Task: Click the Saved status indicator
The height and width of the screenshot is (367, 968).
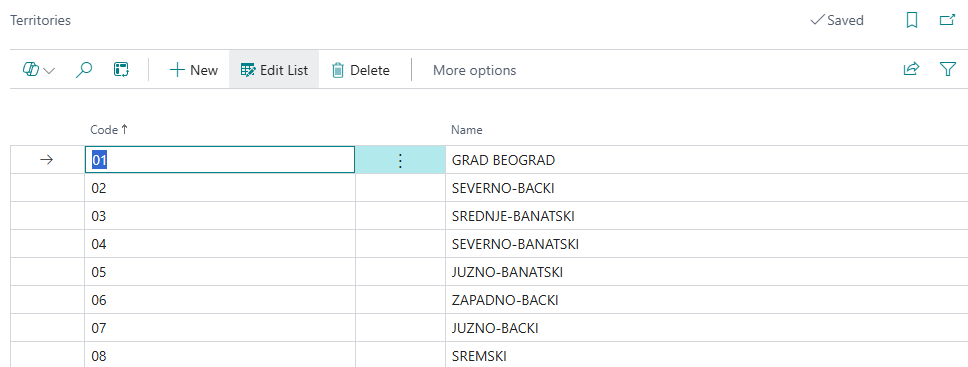Action: 837,20
